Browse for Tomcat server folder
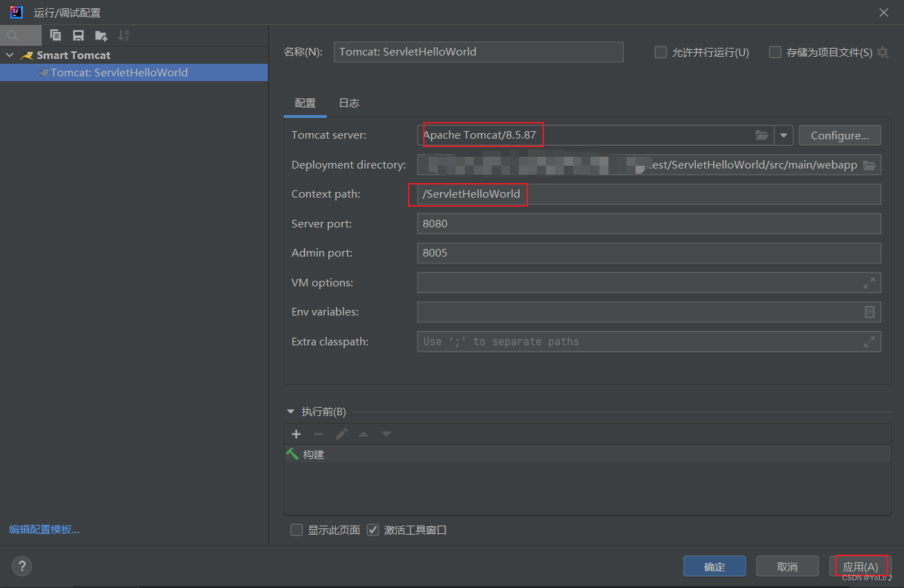The width and height of the screenshot is (904, 588). [762, 135]
